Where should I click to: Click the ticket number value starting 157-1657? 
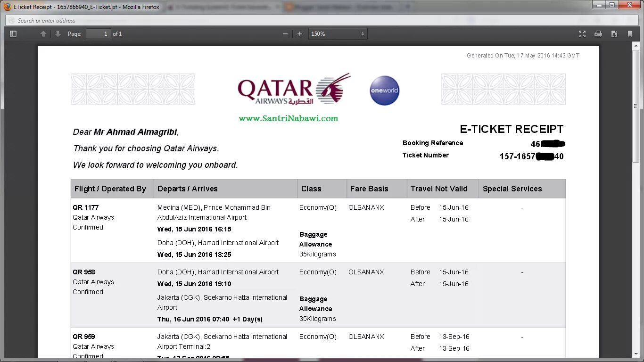click(531, 156)
